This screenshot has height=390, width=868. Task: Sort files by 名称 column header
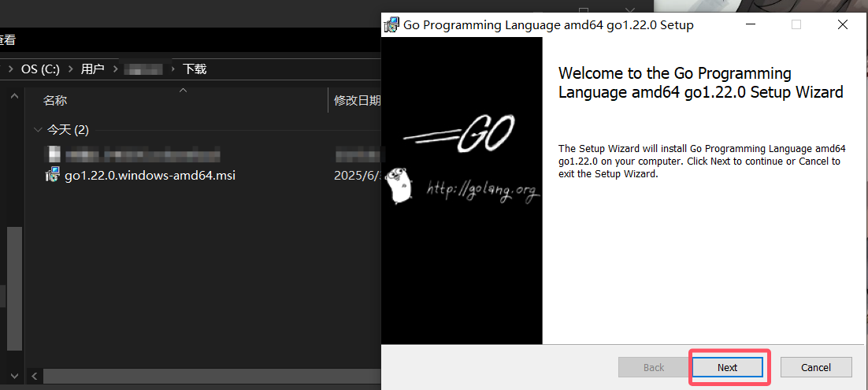[55, 100]
